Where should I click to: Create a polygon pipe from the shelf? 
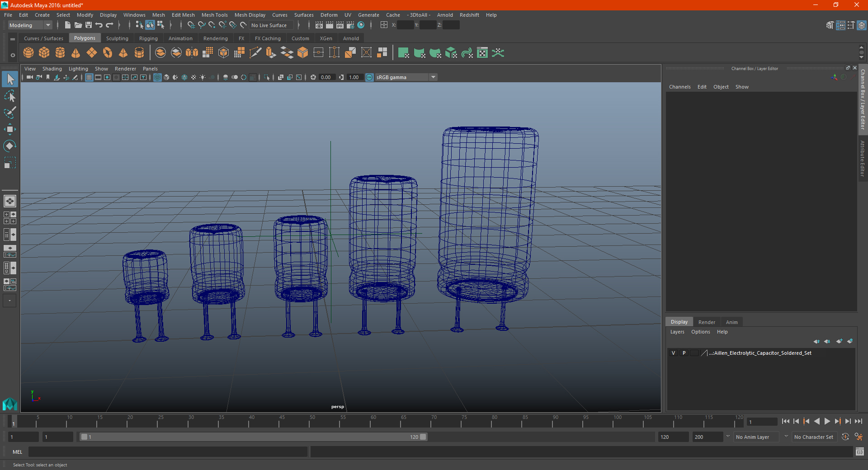(x=139, y=53)
